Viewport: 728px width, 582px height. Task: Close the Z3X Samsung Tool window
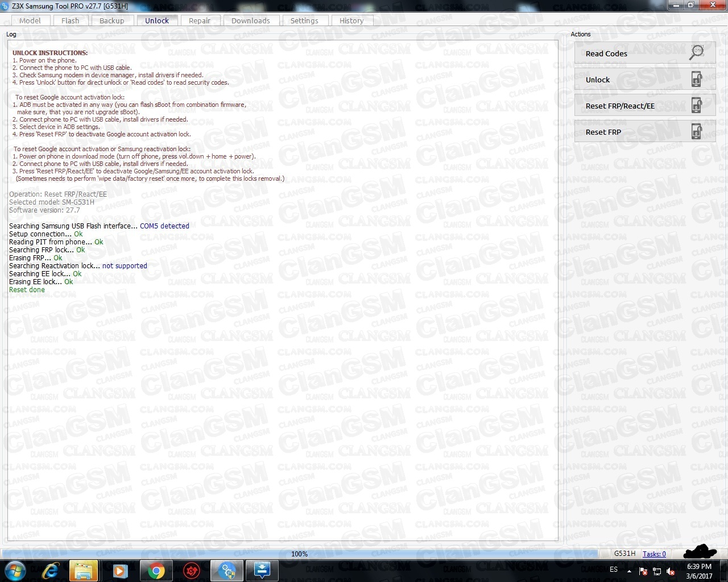[x=712, y=5]
